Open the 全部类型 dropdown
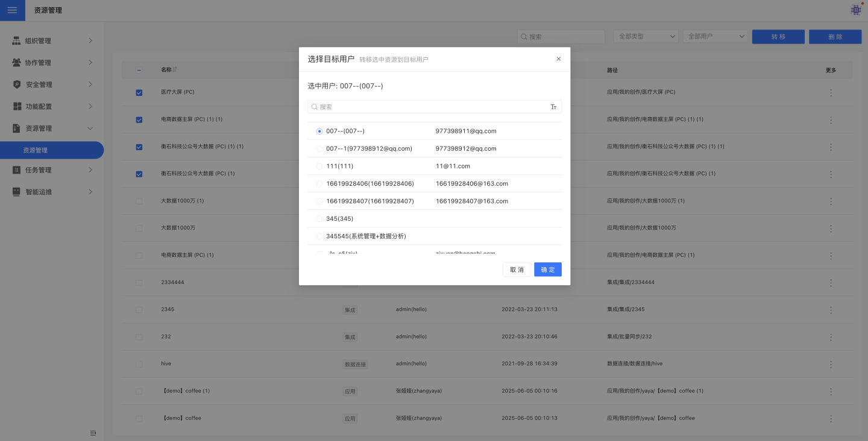This screenshot has width=868, height=441. point(646,37)
